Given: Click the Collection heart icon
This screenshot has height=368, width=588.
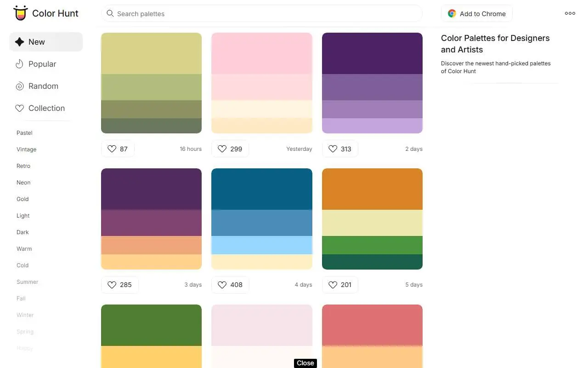Looking at the screenshot, I should [19, 108].
